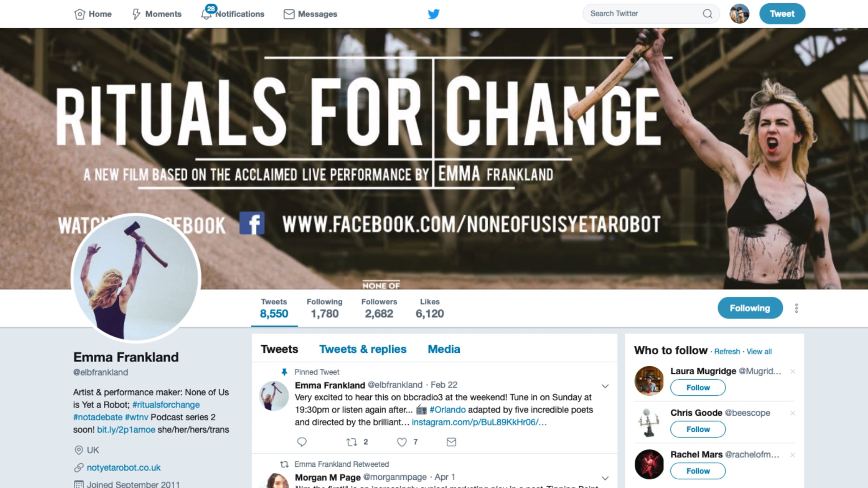Expand options chevron on Morgan M Page tweet
Screen dimensions: 868x488
tap(605, 478)
